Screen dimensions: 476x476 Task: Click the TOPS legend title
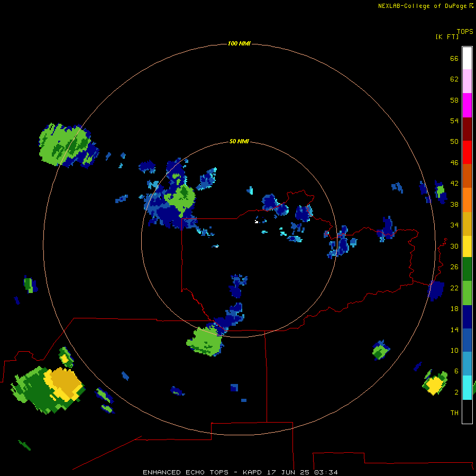[465, 31]
